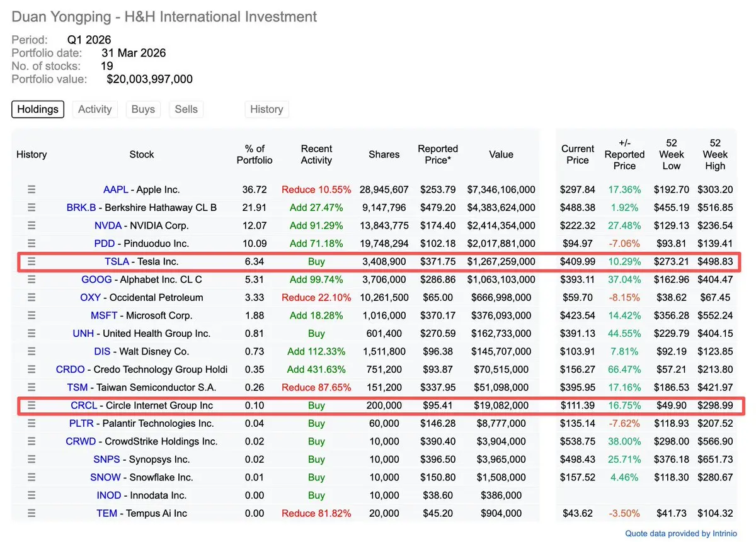
Task: Open history icon in the BRK.B row
Action: pos(31,207)
